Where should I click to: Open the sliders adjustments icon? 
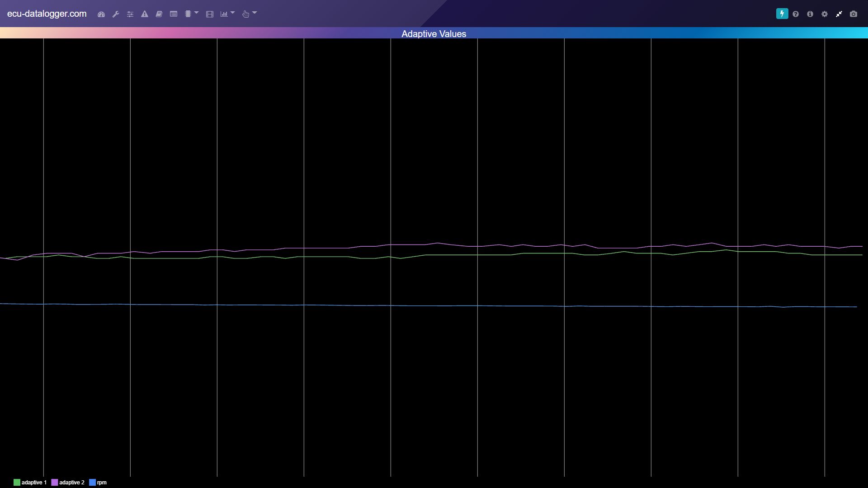tap(130, 14)
